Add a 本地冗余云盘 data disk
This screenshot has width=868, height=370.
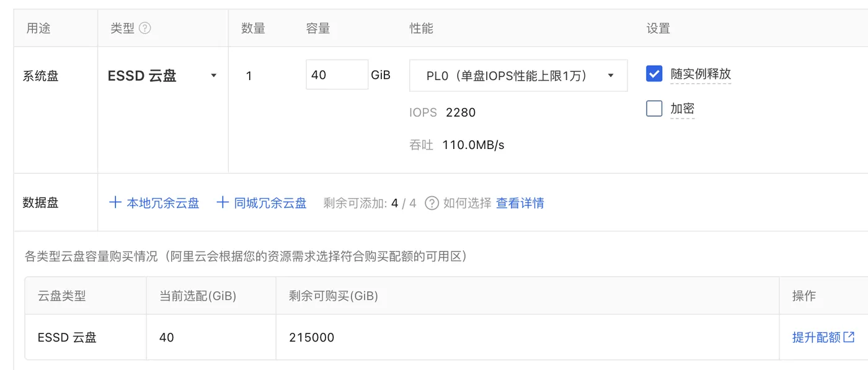coord(154,203)
